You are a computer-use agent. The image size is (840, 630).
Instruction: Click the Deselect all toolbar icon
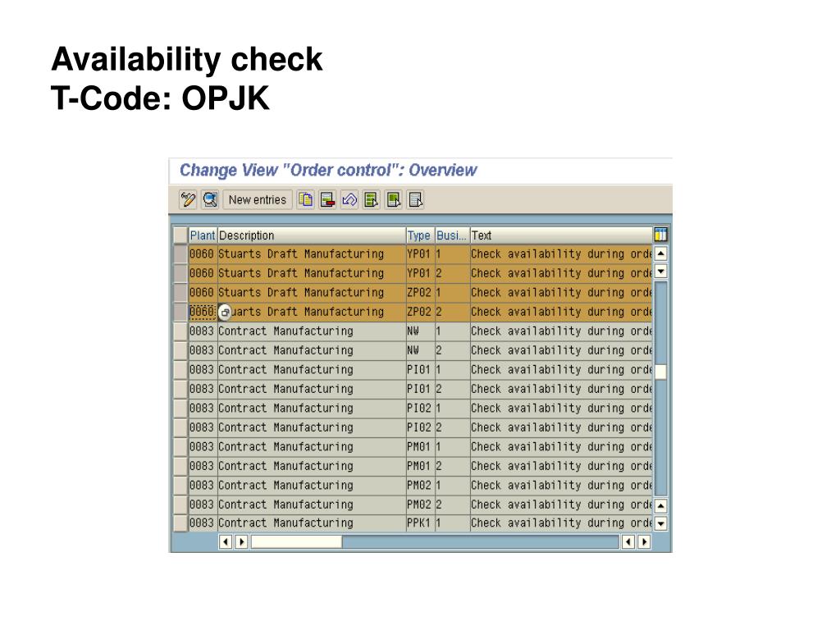tap(416, 200)
